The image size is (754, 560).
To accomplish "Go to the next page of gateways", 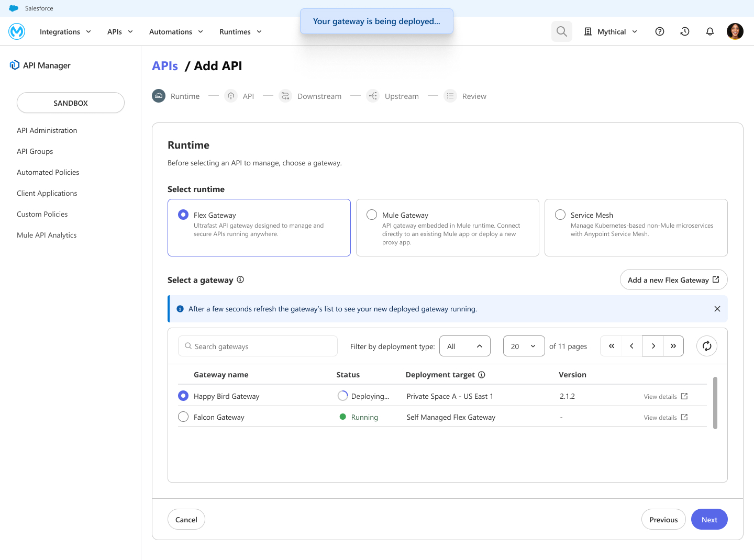I will (x=653, y=346).
